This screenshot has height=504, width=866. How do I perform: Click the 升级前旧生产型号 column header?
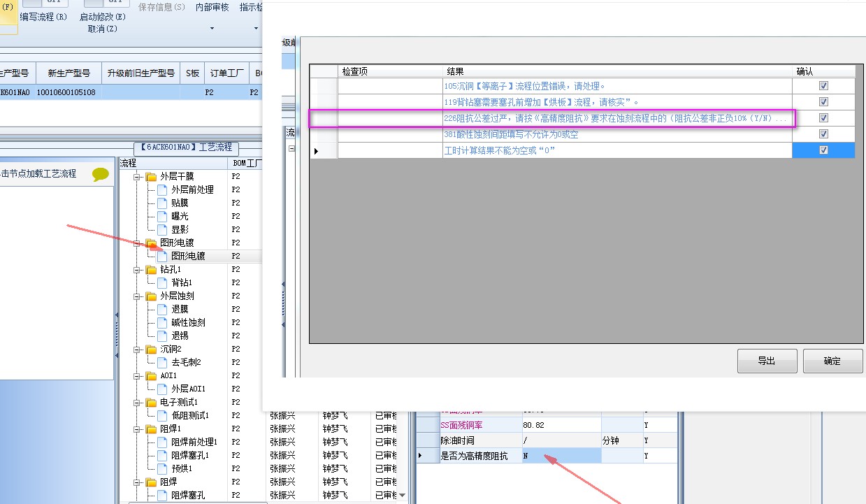click(x=140, y=73)
